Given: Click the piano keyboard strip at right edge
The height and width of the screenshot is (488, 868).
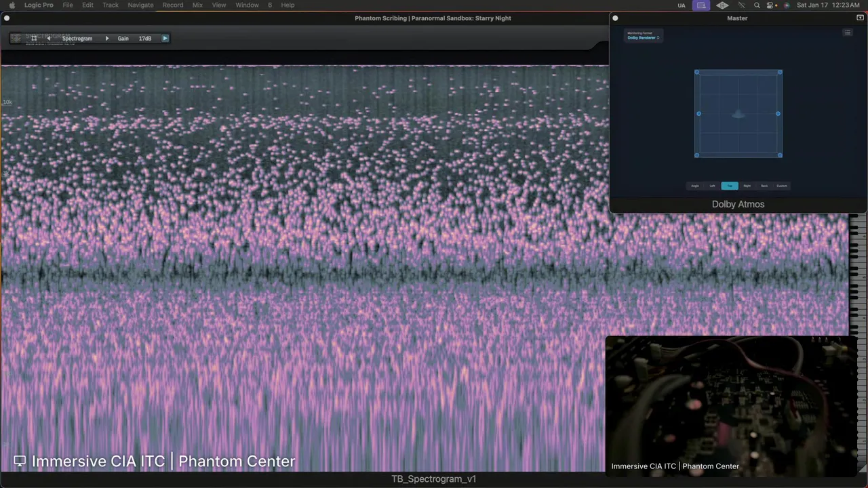Looking at the screenshot, I should (x=858, y=274).
